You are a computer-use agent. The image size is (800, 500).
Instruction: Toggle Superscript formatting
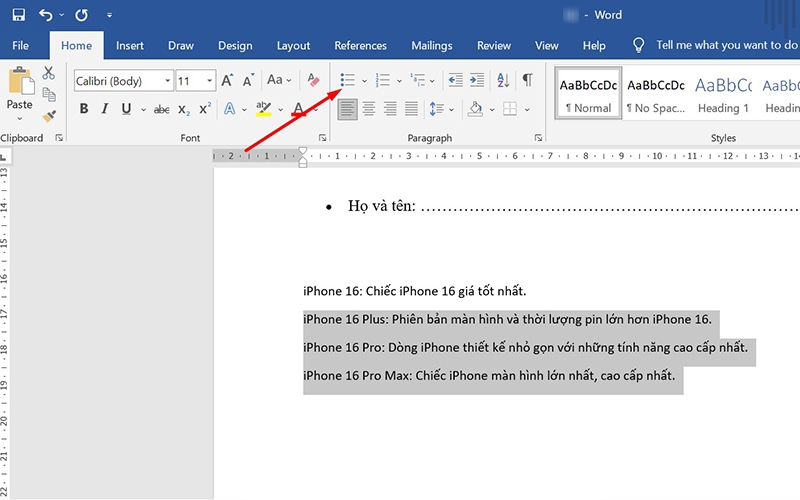point(205,109)
